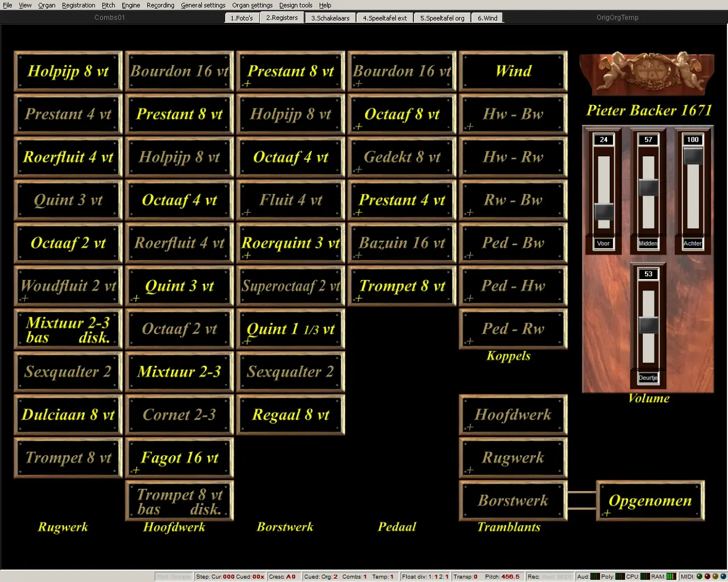Open the 6.Wind tab

[487, 18]
